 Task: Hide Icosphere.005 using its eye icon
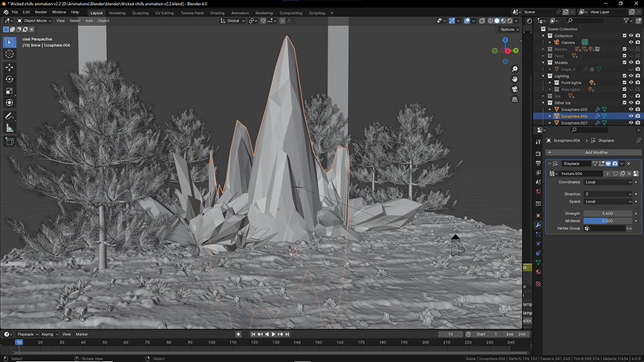631,110
